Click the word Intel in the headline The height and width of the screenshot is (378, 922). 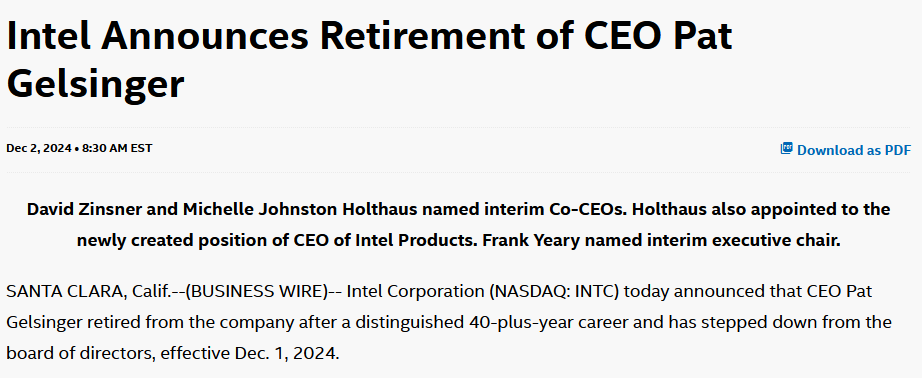48,35
